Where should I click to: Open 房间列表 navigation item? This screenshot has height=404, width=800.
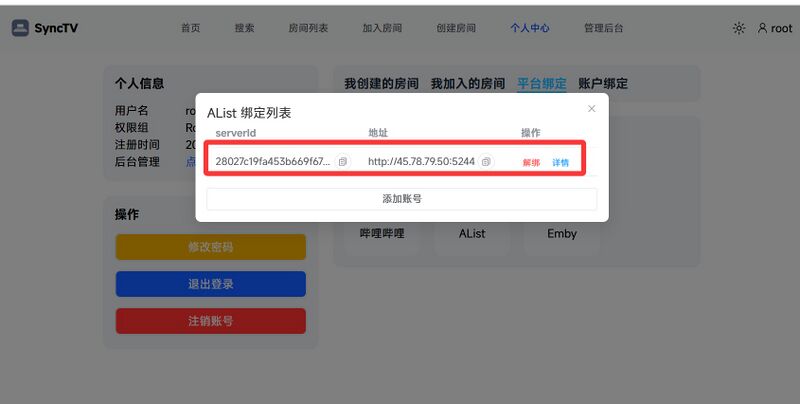click(308, 28)
